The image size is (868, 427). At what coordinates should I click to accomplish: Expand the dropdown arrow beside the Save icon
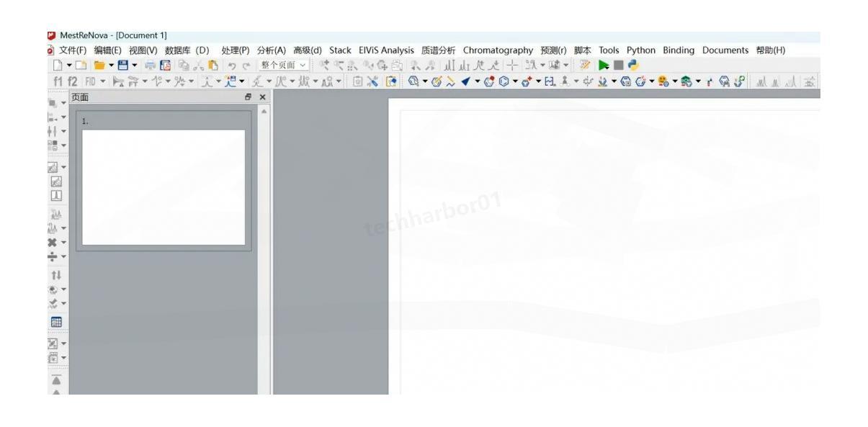(x=135, y=66)
